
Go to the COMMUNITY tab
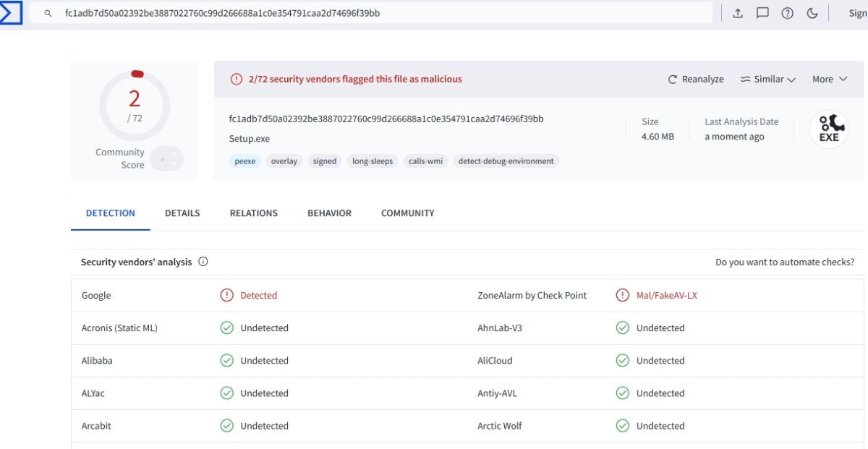(408, 213)
